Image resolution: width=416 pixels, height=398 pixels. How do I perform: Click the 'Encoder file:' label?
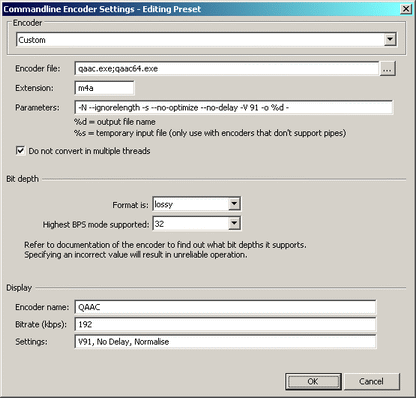[38, 69]
